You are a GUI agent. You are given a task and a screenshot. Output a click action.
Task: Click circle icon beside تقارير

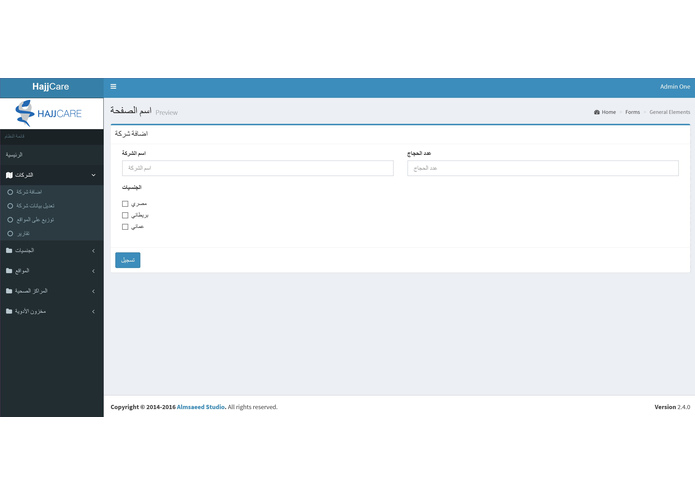click(10, 233)
